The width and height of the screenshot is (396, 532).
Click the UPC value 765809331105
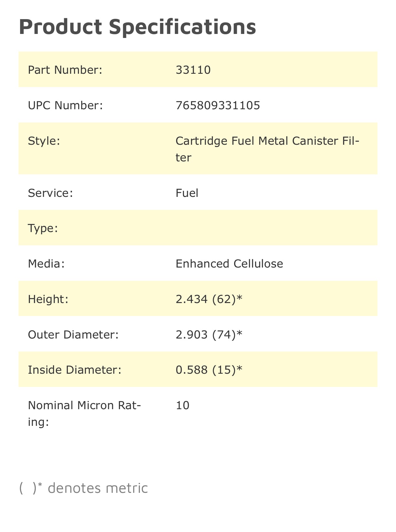point(218,106)
